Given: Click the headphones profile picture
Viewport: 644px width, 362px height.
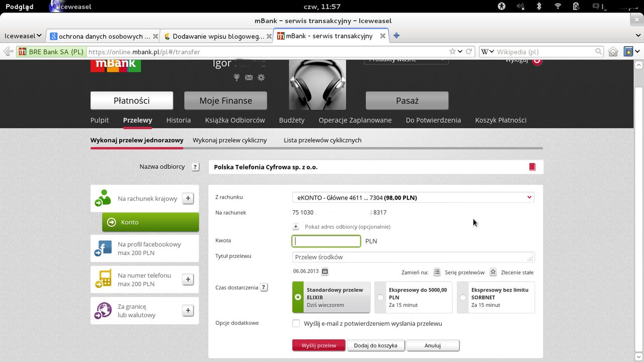Looking at the screenshot, I should (317, 84).
